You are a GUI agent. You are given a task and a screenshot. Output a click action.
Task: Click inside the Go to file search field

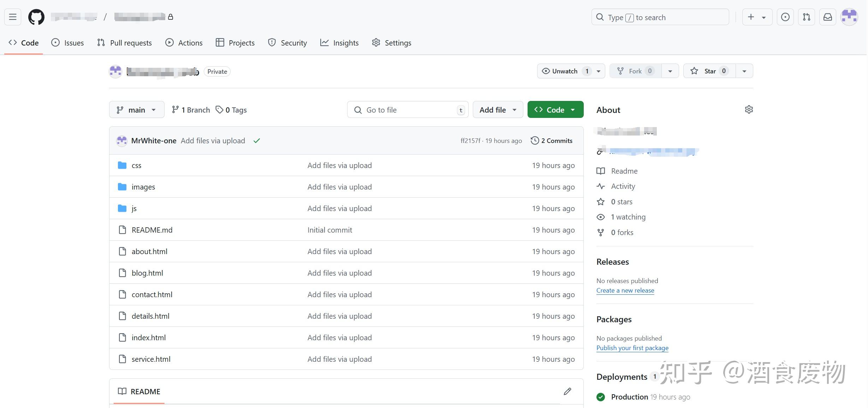tap(406, 109)
